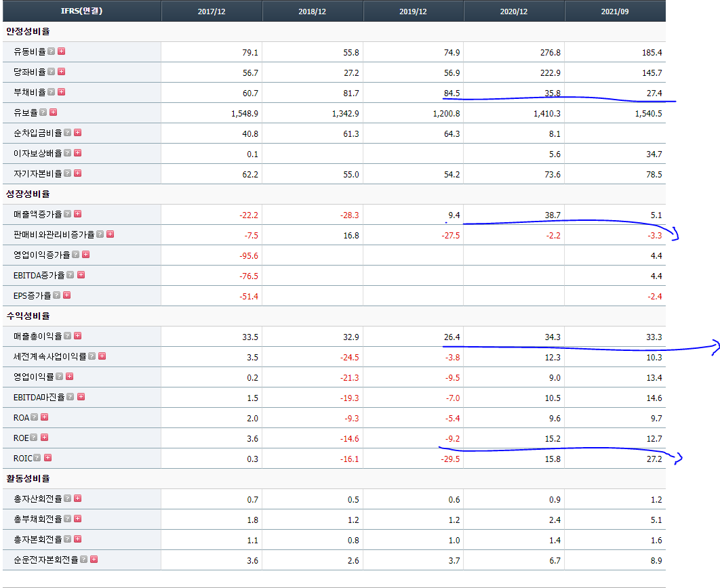
Task: Open help icon next to 총자산회전율
Action: (x=68, y=498)
